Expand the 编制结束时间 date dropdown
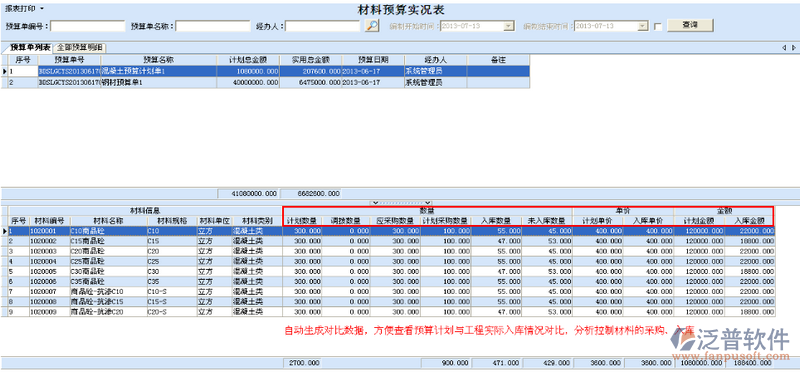This screenshot has width=800, height=372. point(643,26)
